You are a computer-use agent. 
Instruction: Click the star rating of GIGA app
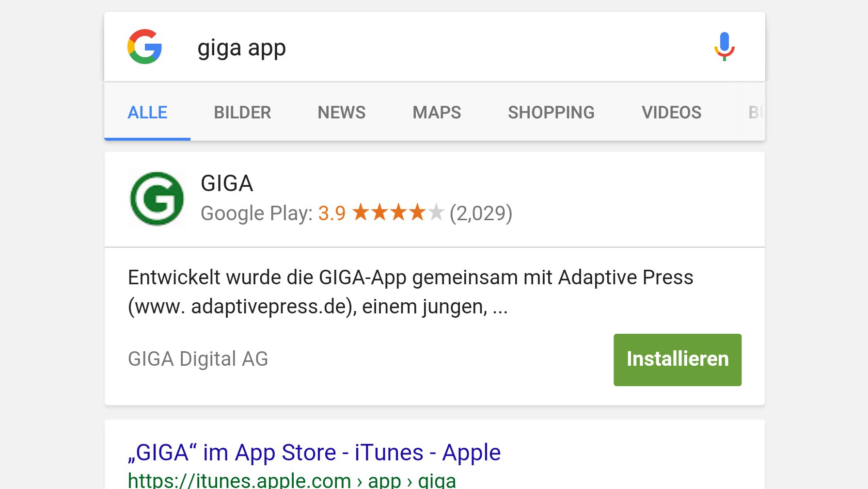397,212
